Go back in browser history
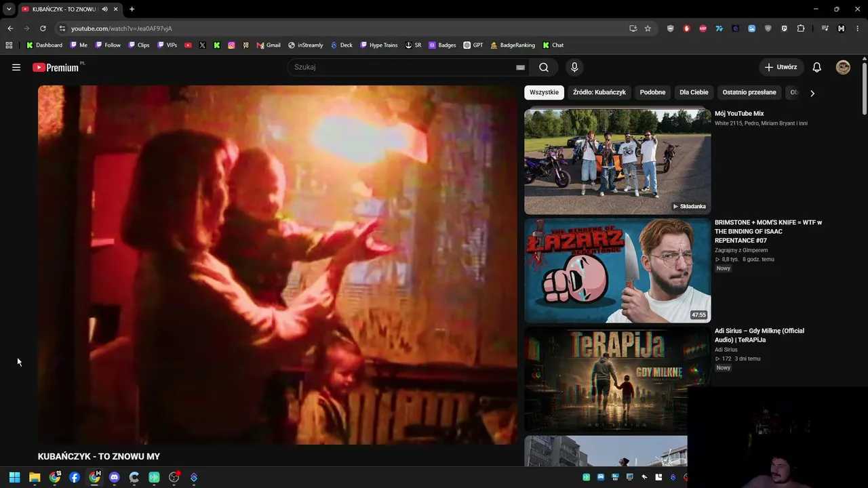868x488 pixels. [x=10, y=28]
